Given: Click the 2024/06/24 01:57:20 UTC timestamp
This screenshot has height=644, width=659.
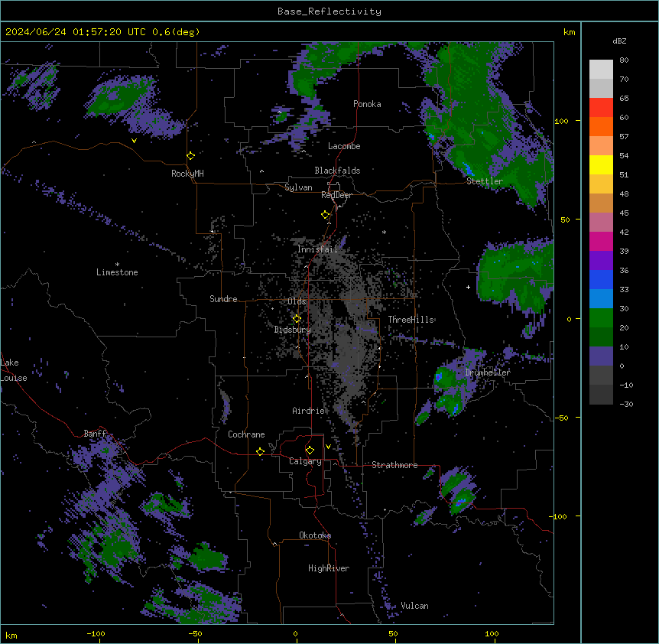Looking at the screenshot, I should coord(76,32).
